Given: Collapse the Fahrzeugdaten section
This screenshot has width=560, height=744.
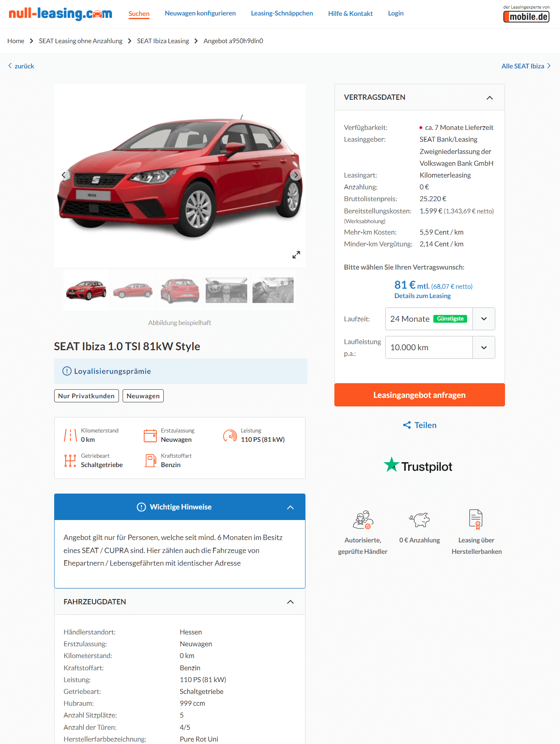Looking at the screenshot, I should [x=290, y=602].
